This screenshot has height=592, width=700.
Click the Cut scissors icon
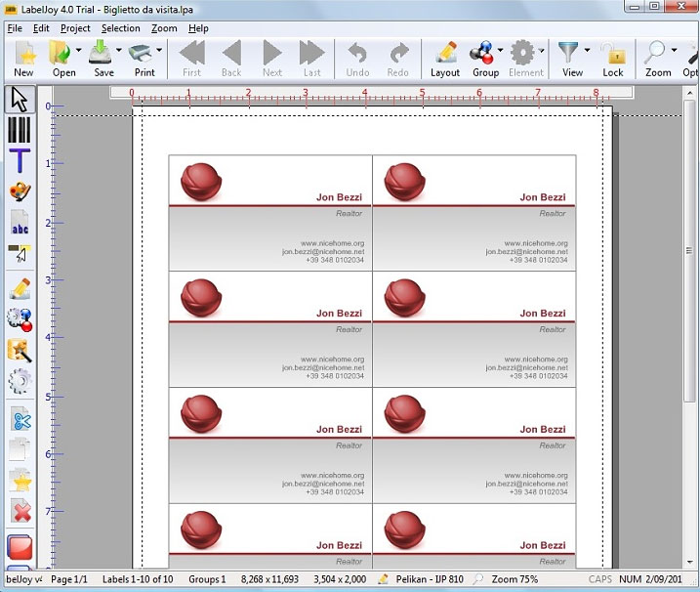(x=20, y=419)
